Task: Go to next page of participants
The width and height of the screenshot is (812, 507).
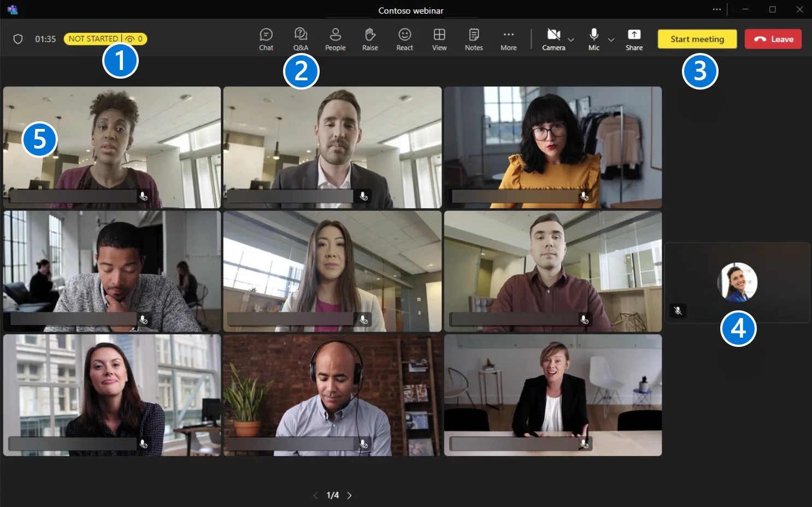Action: point(350,495)
